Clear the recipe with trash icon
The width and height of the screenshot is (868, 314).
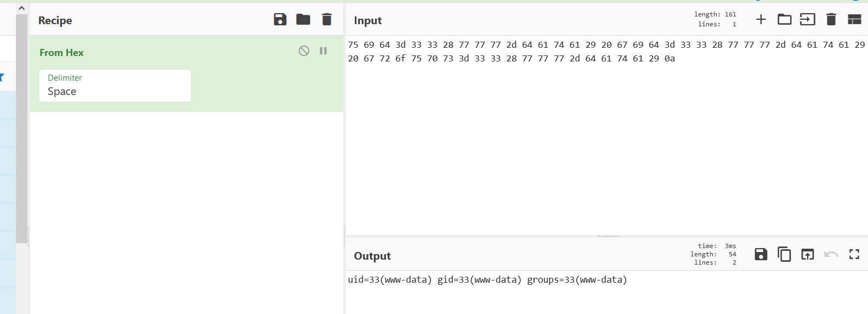pos(327,20)
